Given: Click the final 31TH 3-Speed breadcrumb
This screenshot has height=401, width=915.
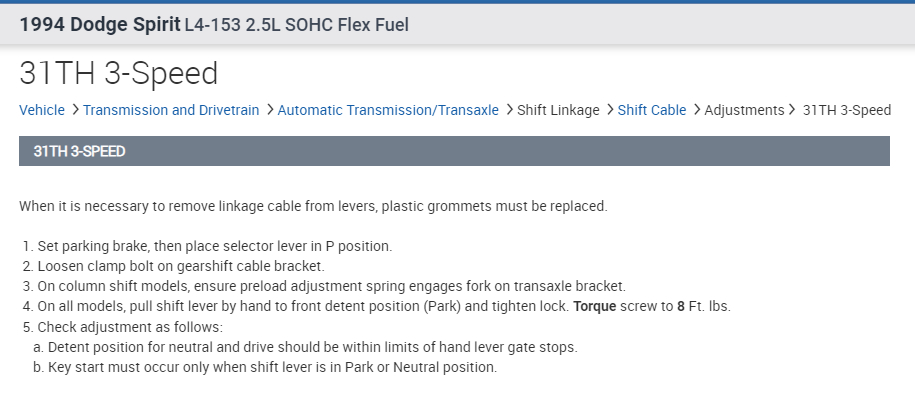Looking at the screenshot, I should pyautogui.click(x=847, y=110).
